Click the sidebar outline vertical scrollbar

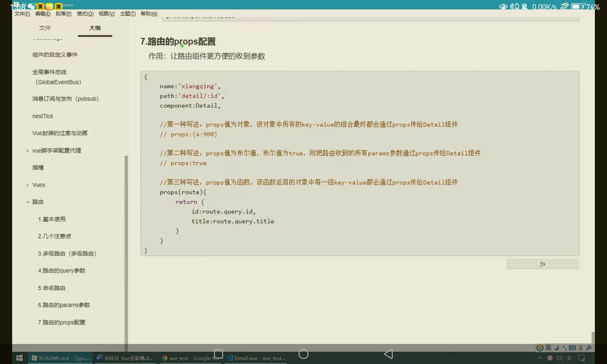tap(126, 243)
